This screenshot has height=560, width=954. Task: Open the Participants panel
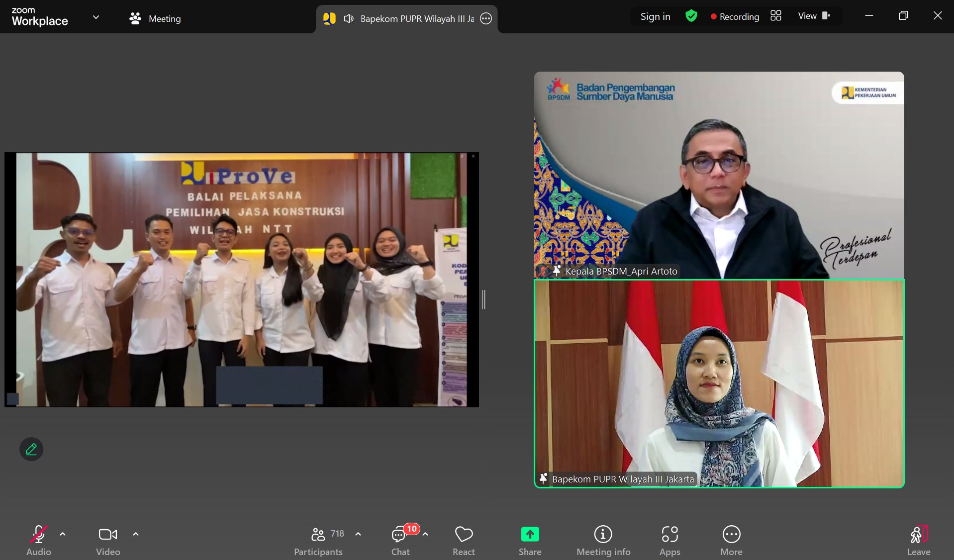click(x=318, y=541)
